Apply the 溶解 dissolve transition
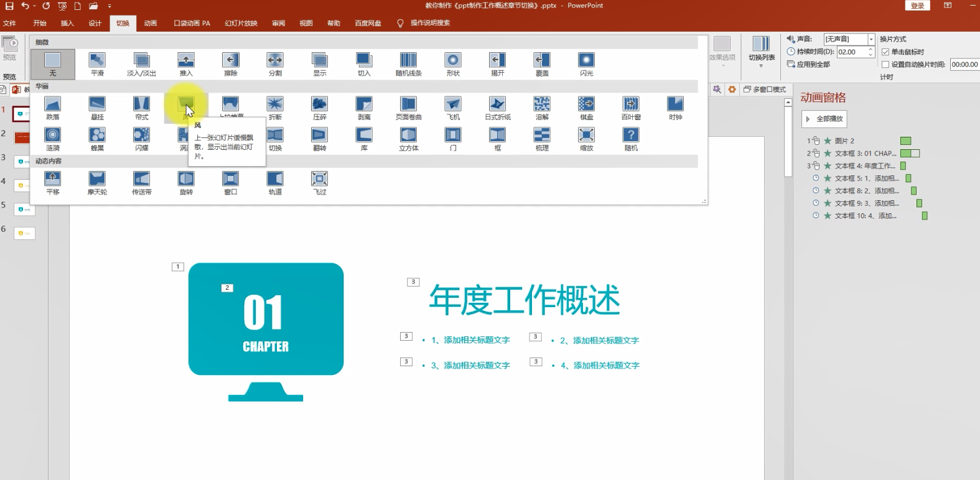The width and height of the screenshot is (980, 480). 542,108
